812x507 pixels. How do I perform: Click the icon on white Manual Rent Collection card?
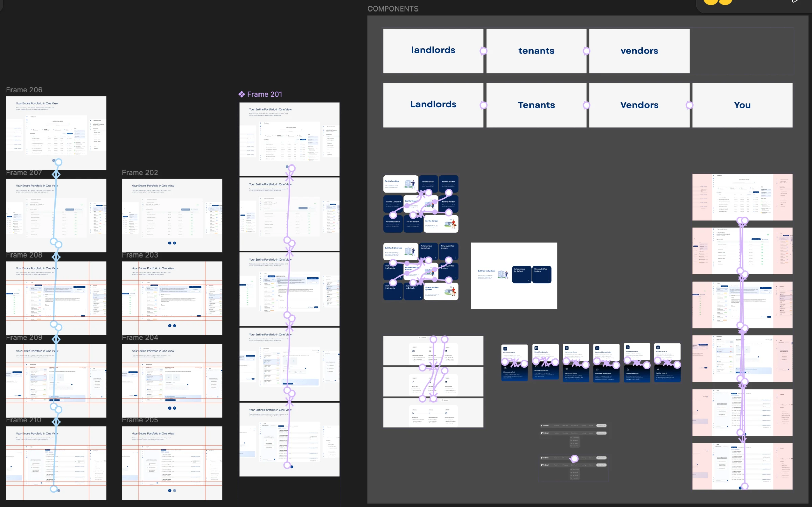click(536, 348)
